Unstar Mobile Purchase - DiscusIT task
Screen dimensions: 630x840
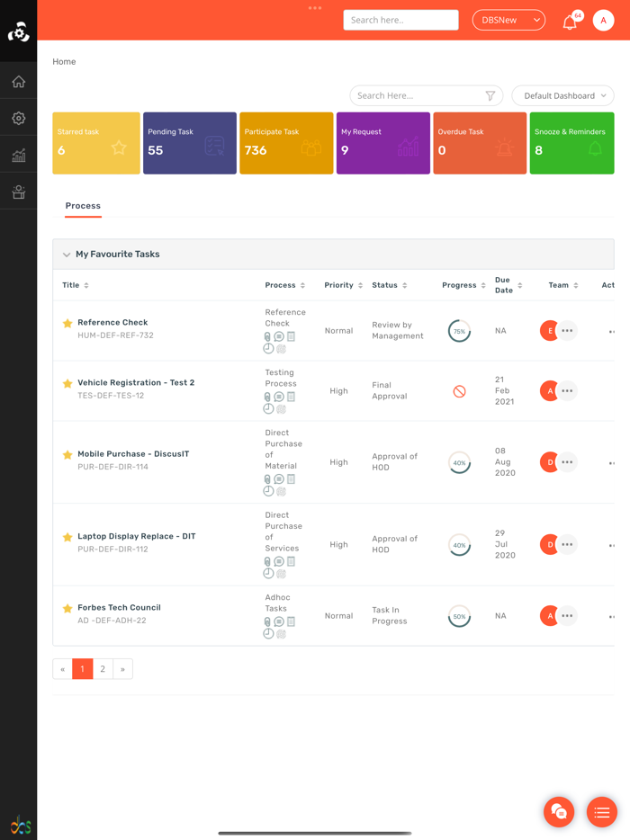pos(67,455)
